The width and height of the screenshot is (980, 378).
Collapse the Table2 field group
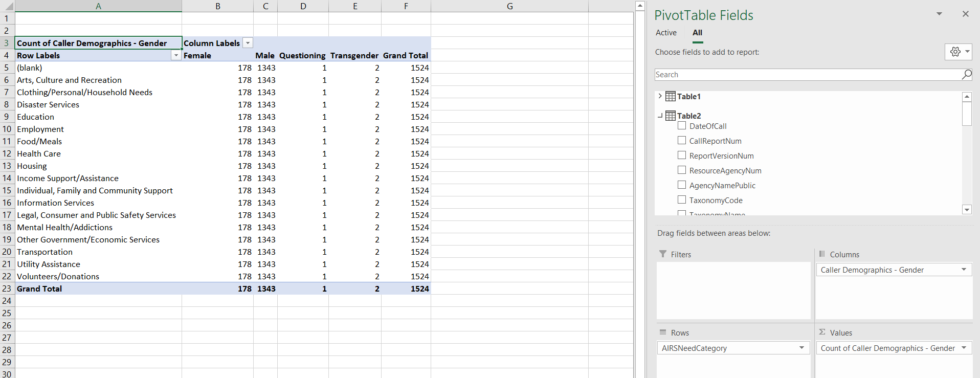tap(660, 116)
